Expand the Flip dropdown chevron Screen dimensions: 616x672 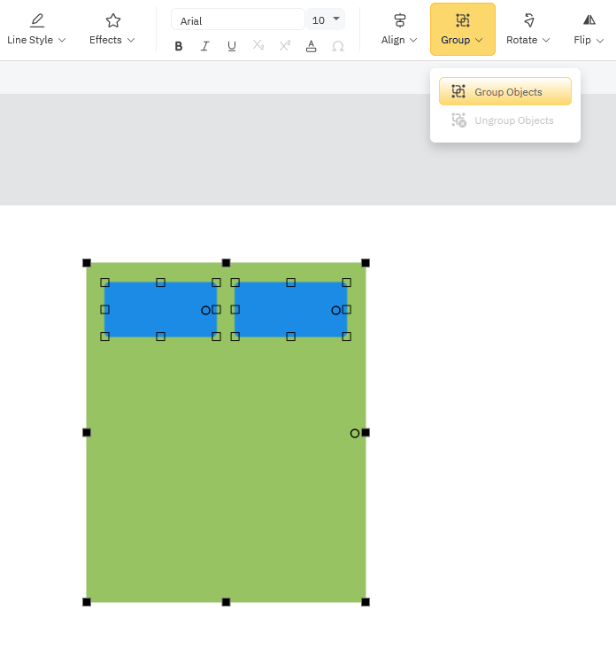coord(600,41)
